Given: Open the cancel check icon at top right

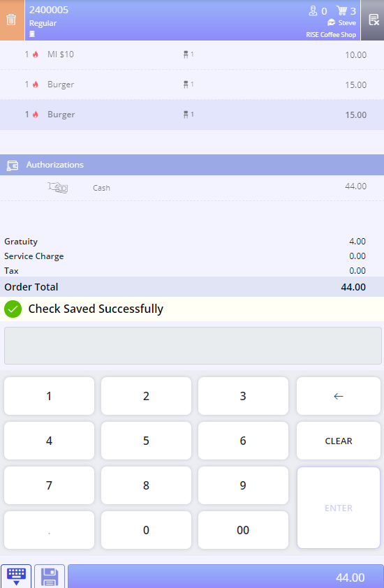Looking at the screenshot, I should click(x=373, y=20).
